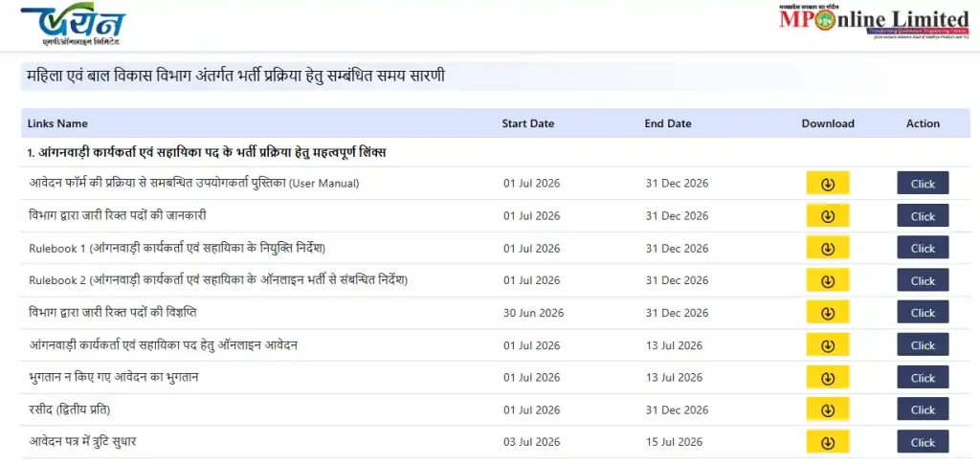Click button for 'भुगतान न किए गए आवेदन' row
The height and width of the screenshot is (464, 980).
(x=923, y=378)
